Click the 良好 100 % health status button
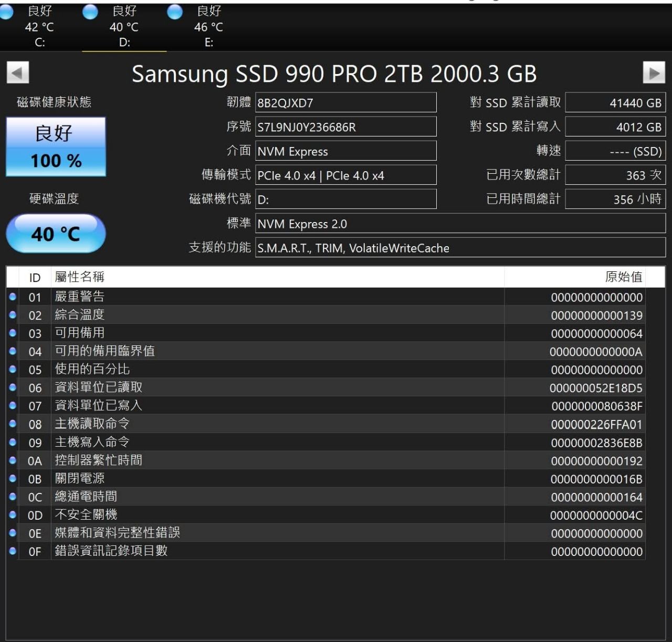Viewport: 672px width, 642px height. 56,147
